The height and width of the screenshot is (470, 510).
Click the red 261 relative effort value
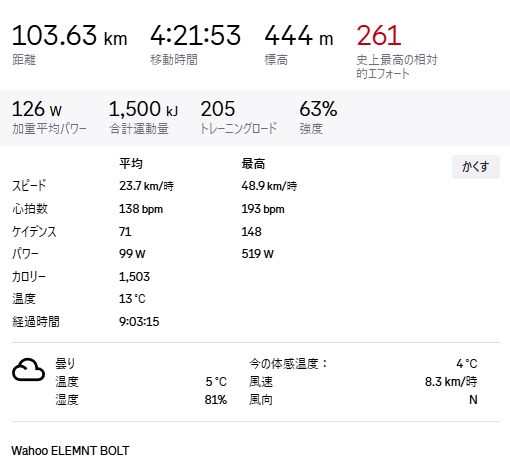[379, 35]
